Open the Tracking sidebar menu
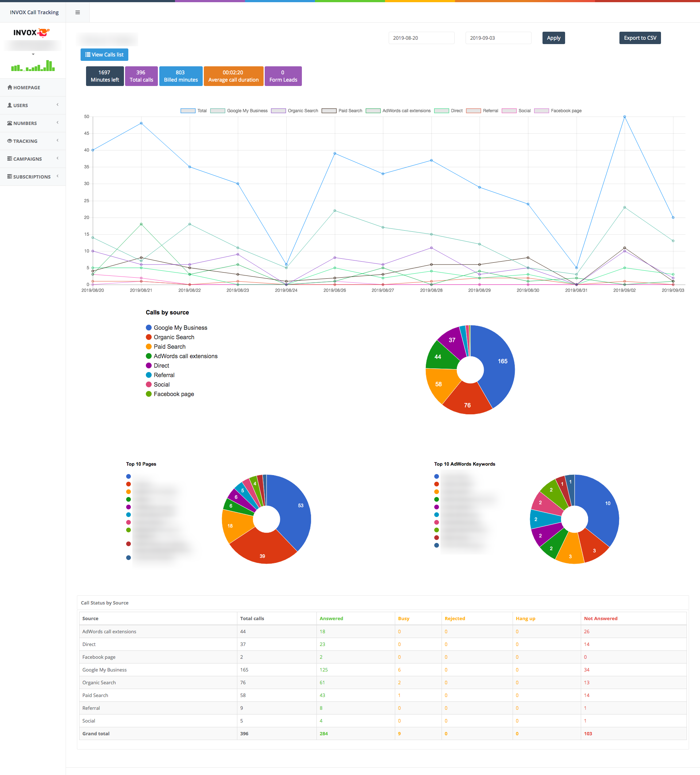 tap(26, 141)
